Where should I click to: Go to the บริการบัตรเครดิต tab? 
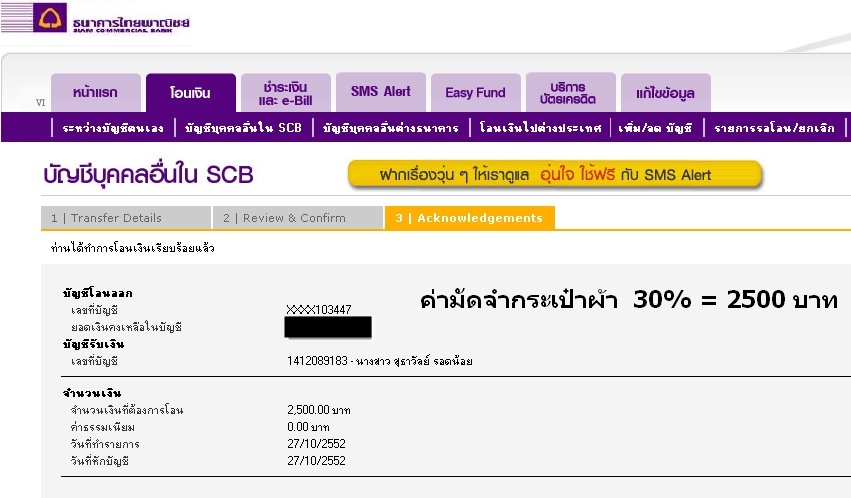click(571, 92)
